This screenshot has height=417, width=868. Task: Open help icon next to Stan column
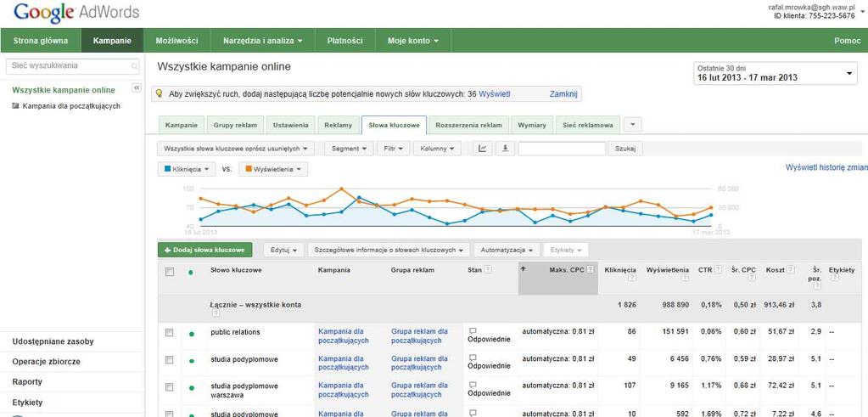click(488, 270)
